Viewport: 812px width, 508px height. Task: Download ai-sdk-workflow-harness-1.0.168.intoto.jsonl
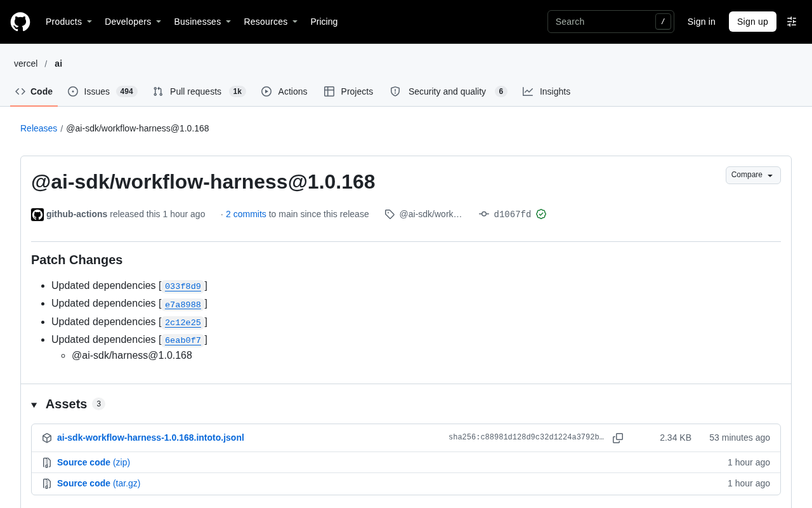click(150, 438)
